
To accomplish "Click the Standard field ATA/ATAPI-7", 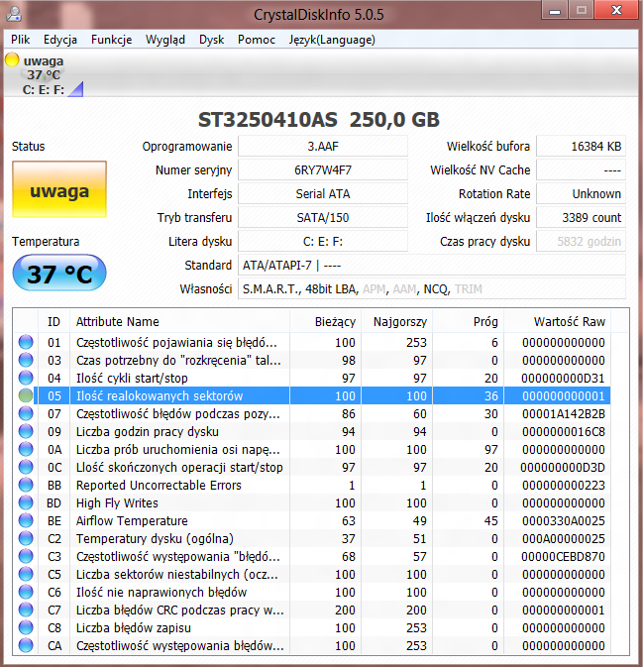I will click(x=432, y=266).
